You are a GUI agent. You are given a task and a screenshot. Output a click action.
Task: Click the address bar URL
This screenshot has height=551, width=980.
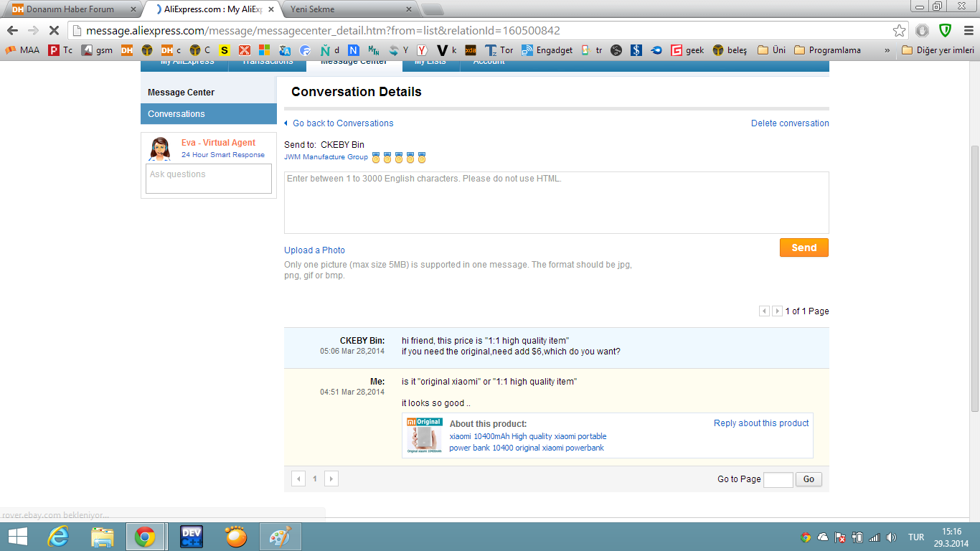click(323, 31)
